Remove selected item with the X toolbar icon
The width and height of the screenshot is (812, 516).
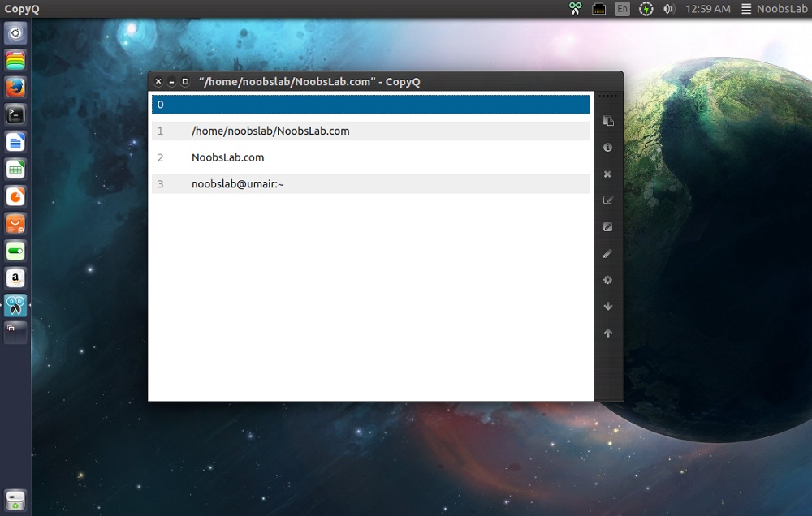607,174
